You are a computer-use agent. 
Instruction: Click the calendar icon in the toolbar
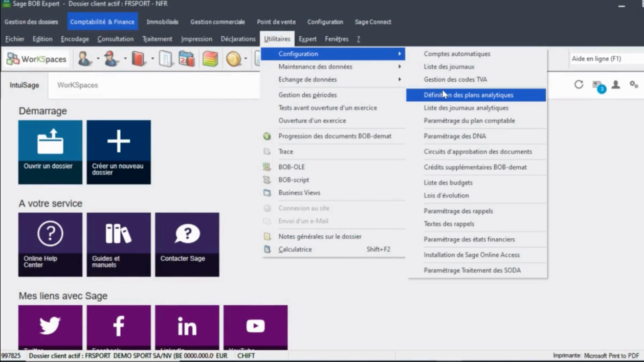point(186,59)
